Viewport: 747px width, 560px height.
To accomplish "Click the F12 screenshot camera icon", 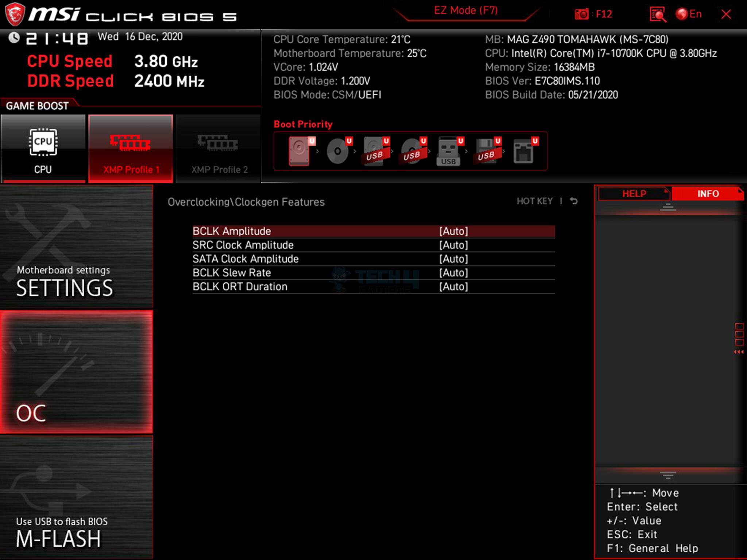I will [x=581, y=14].
